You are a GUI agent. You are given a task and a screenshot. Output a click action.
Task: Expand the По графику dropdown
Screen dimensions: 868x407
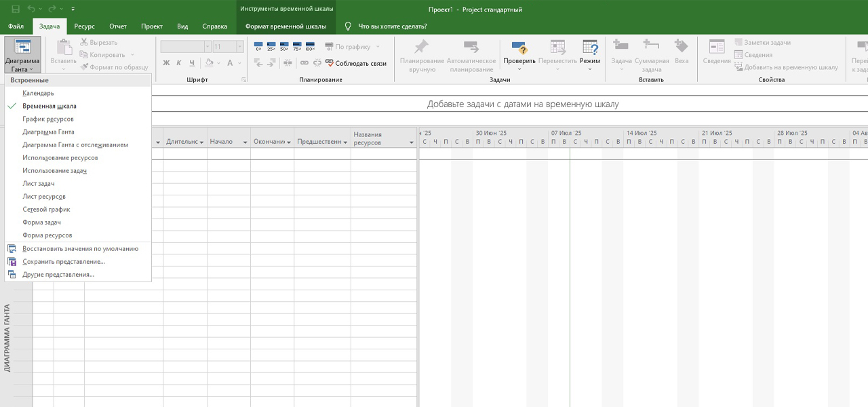click(378, 47)
